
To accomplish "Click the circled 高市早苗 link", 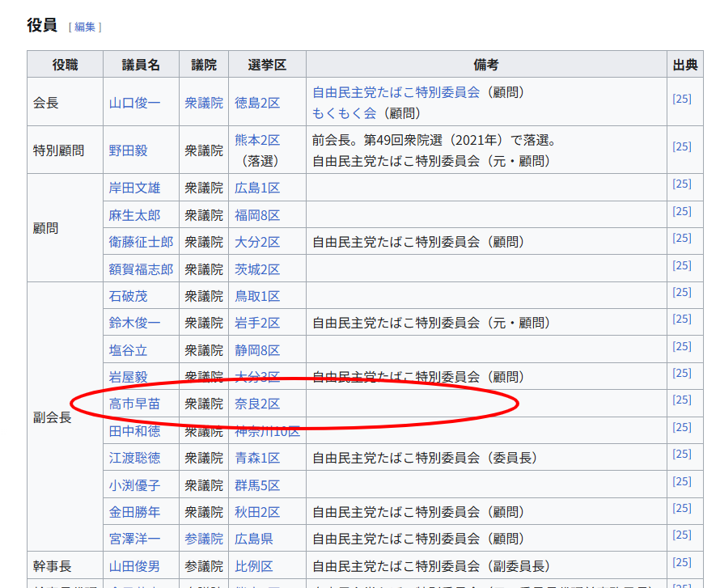I will pyautogui.click(x=134, y=404).
